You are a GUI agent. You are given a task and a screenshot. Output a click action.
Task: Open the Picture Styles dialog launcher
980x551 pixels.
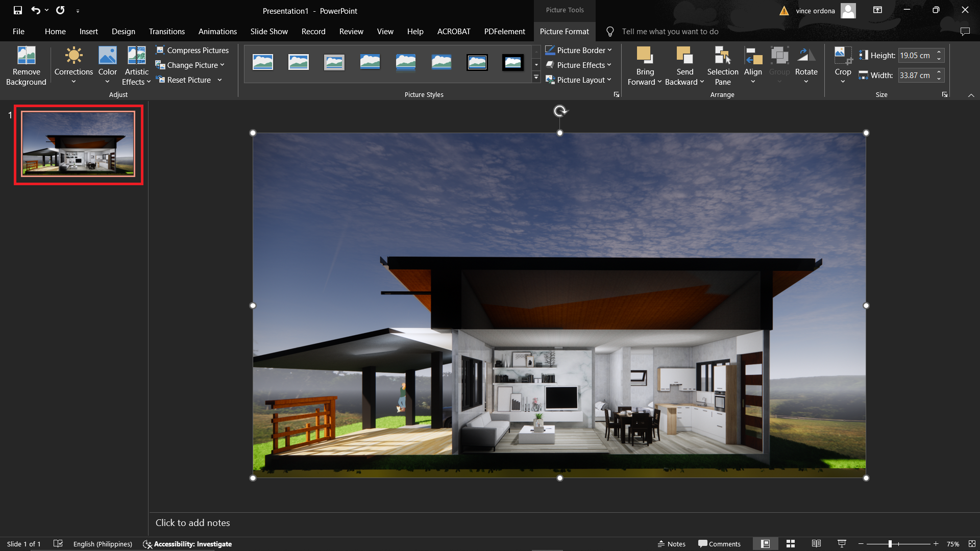[617, 94]
